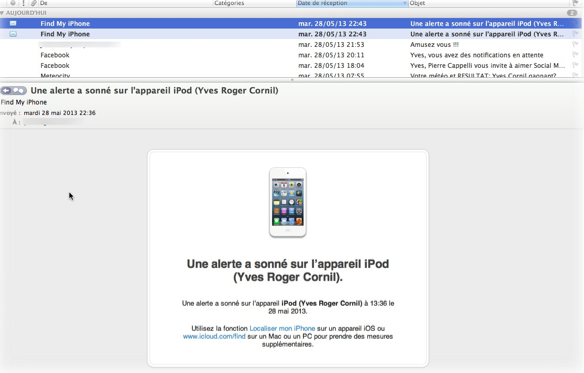
Task: Click the bold email body heading 'Une alerte a sonné'
Action: [x=288, y=270]
